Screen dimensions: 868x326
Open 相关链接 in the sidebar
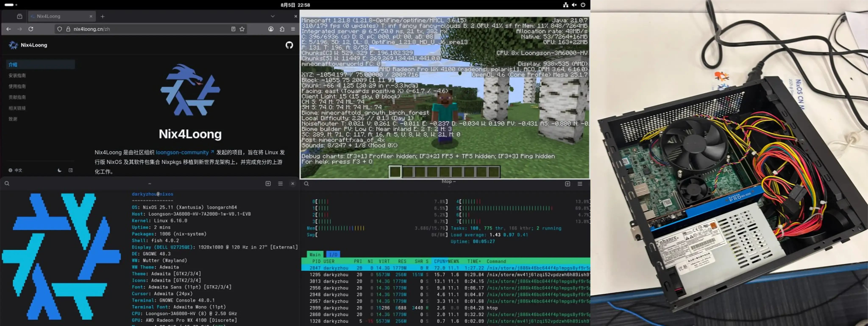[x=17, y=108]
